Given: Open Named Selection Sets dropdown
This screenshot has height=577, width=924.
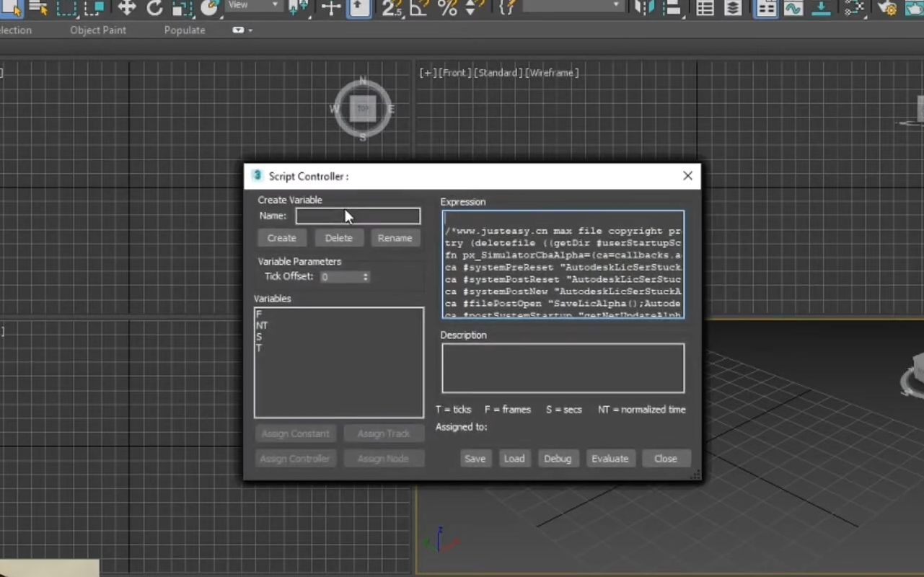Looking at the screenshot, I should coord(573,6).
